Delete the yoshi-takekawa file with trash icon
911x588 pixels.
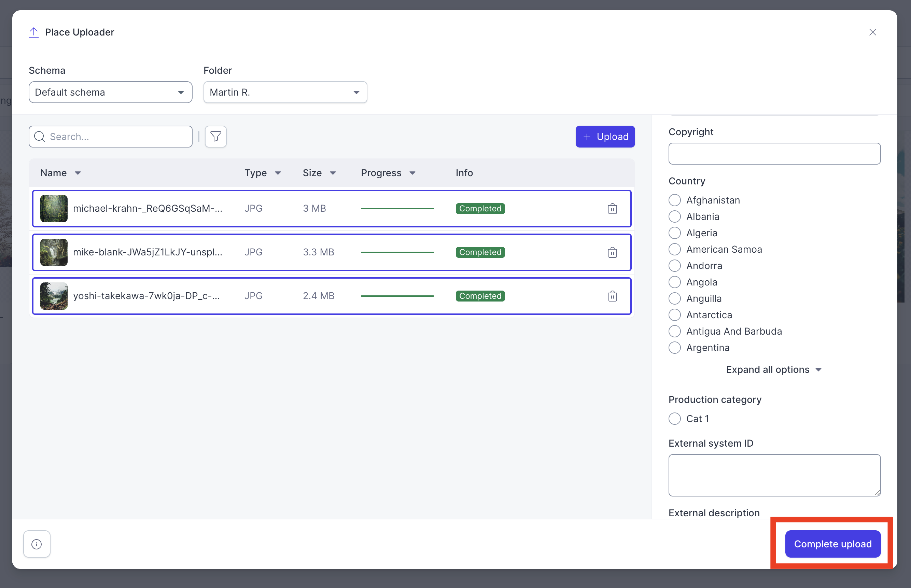[x=613, y=296]
